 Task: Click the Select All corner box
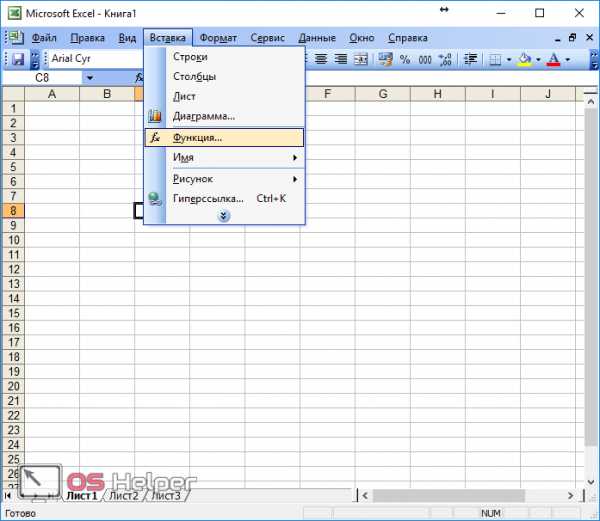[x=13, y=94]
